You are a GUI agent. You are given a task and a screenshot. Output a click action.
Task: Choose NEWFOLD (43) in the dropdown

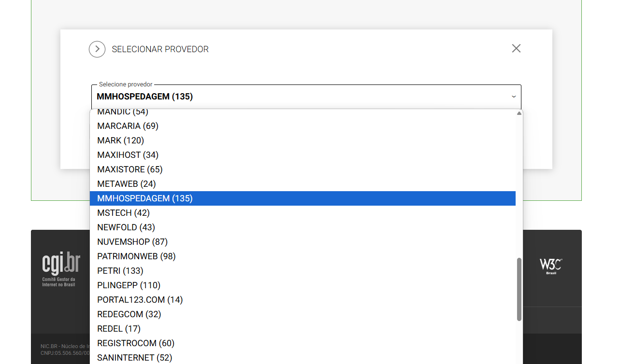(x=303, y=227)
